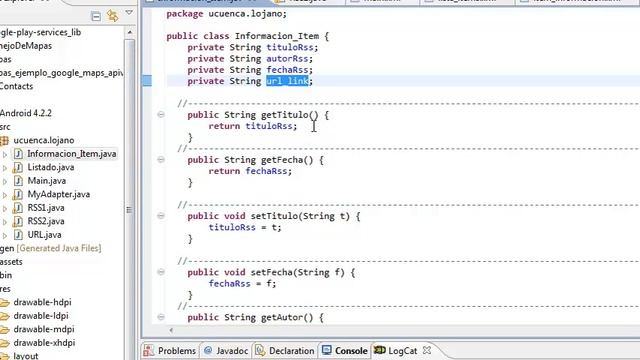Click the ucuenca.lojano package icon
The image size is (640, 360).
(x=4, y=141)
